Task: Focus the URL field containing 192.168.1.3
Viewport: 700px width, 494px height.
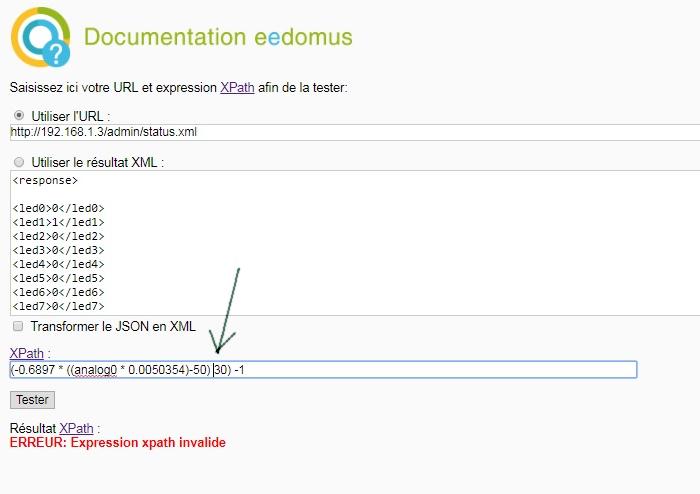Action: [355, 132]
